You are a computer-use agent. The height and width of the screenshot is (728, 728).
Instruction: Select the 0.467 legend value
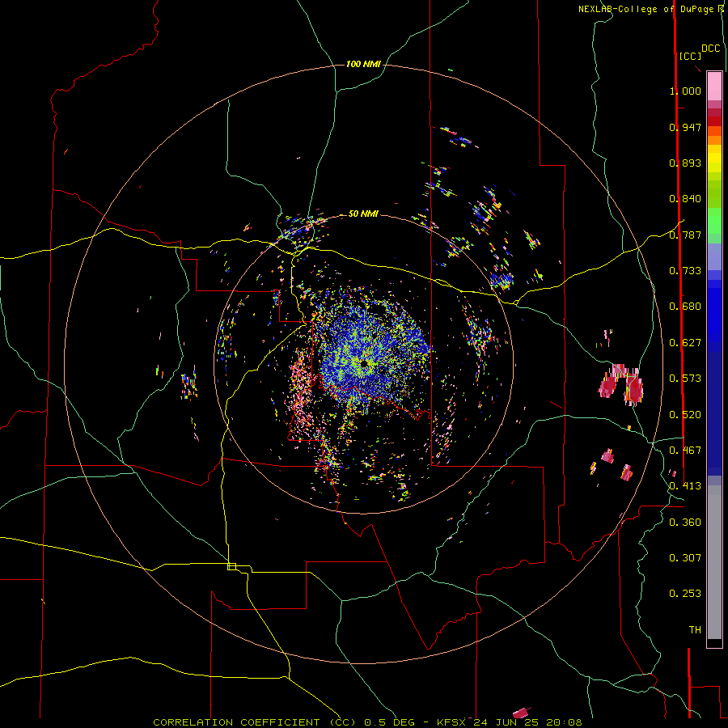[685, 451]
